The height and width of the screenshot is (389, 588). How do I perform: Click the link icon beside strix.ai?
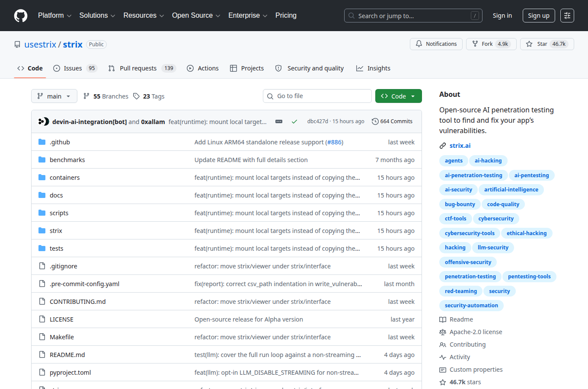[443, 146]
